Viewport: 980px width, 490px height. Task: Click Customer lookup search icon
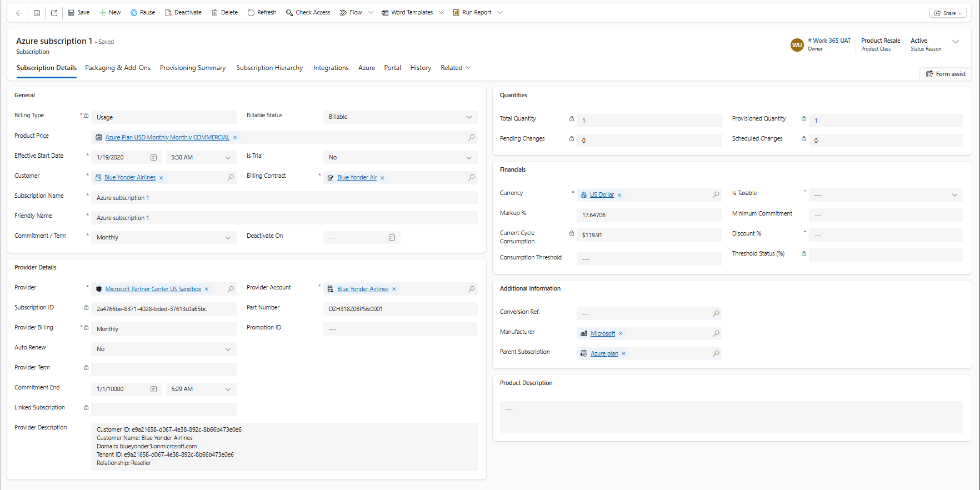[x=231, y=178]
